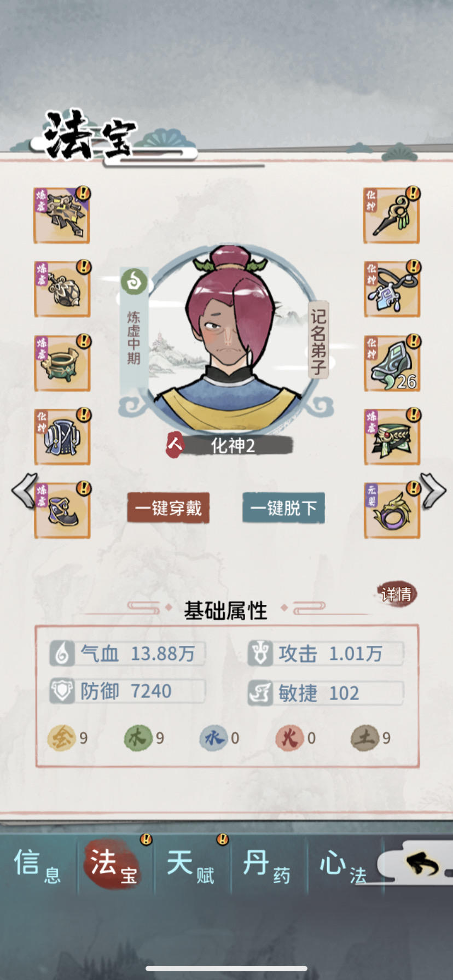Open the blue robe armor slot
Viewport: 453px width, 980px height.
[x=62, y=437]
